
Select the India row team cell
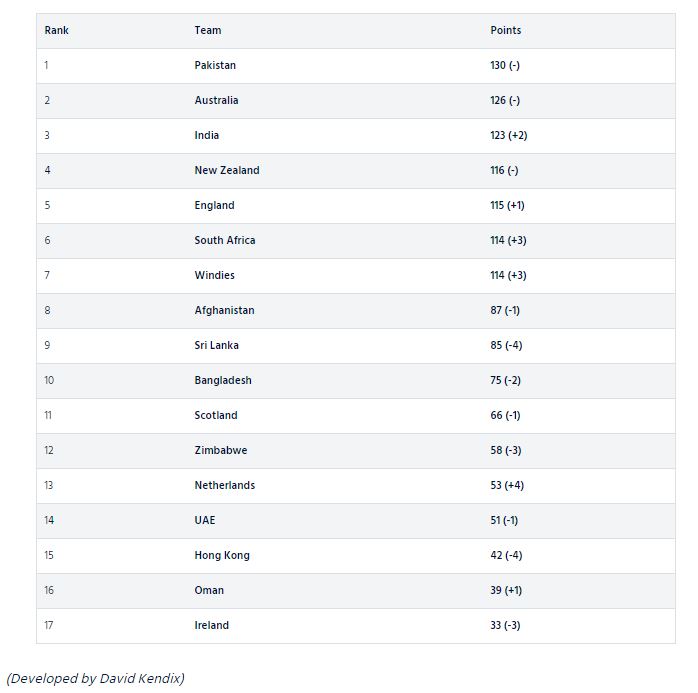[207, 135]
